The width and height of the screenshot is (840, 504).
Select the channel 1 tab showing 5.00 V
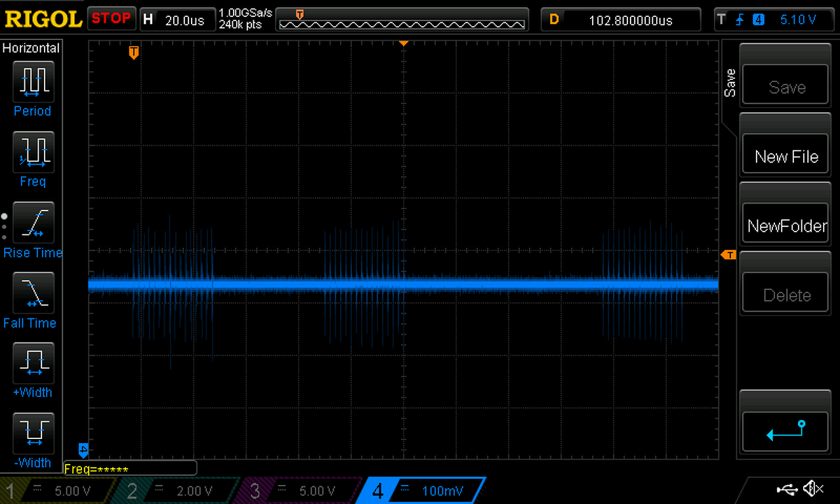pos(58,490)
